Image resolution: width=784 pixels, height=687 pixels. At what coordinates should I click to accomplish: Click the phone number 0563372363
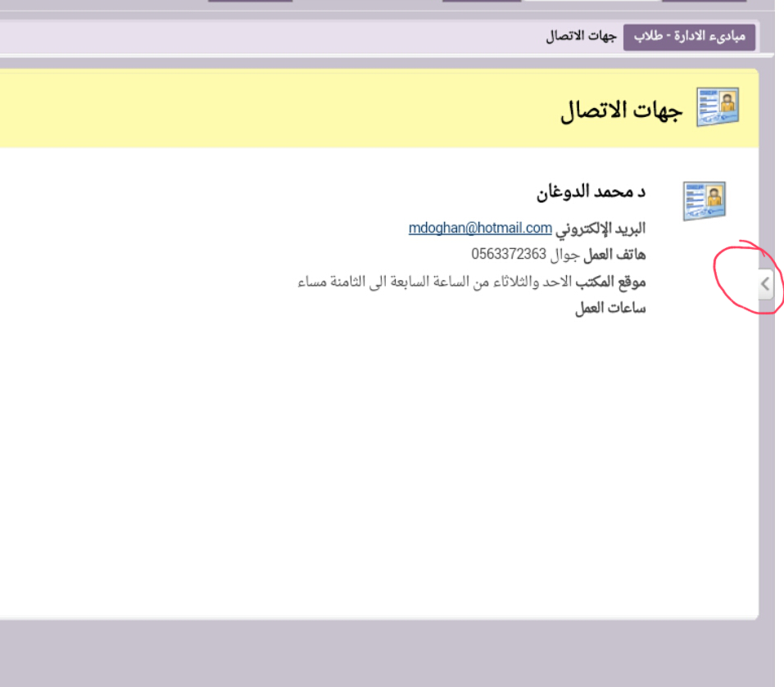(509, 255)
